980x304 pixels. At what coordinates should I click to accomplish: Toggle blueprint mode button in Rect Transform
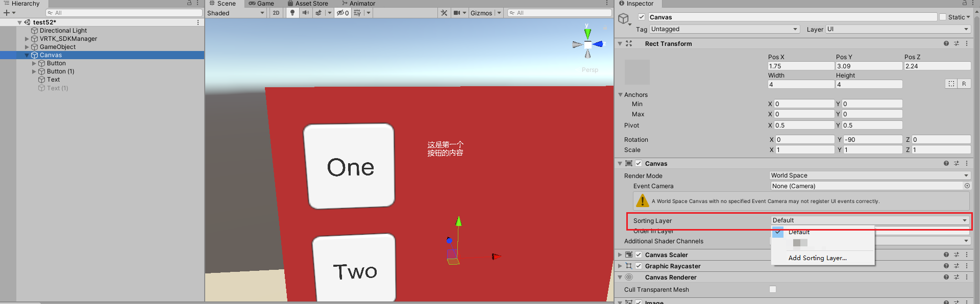click(951, 84)
